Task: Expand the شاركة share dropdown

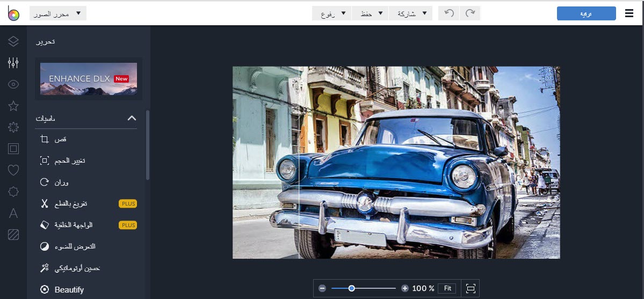Action: click(x=411, y=13)
